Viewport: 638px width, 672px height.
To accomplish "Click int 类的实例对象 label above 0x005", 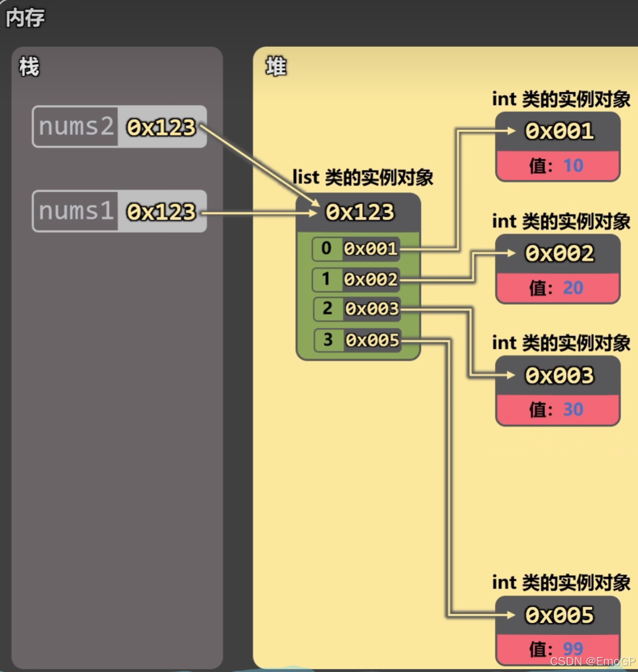I will click(x=561, y=583).
